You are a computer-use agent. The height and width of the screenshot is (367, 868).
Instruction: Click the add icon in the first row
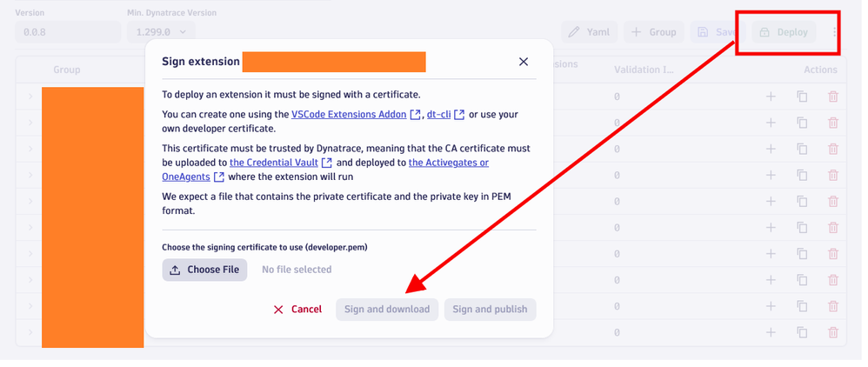[x=771, y=97]
